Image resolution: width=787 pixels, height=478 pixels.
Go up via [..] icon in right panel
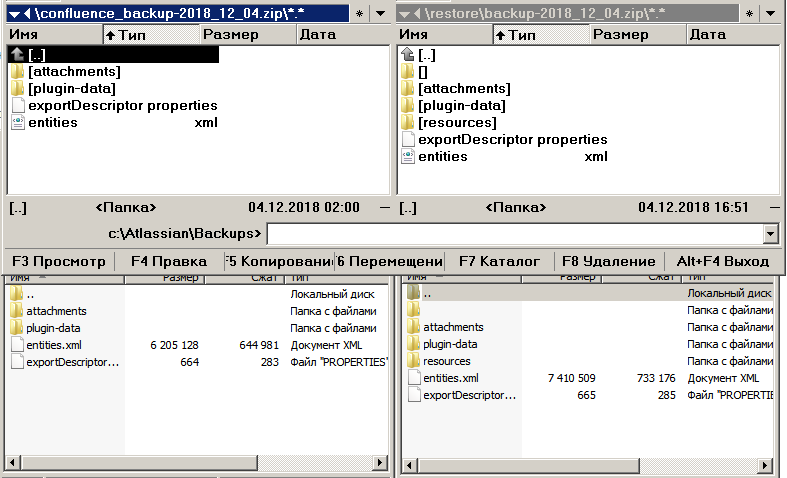408,54
